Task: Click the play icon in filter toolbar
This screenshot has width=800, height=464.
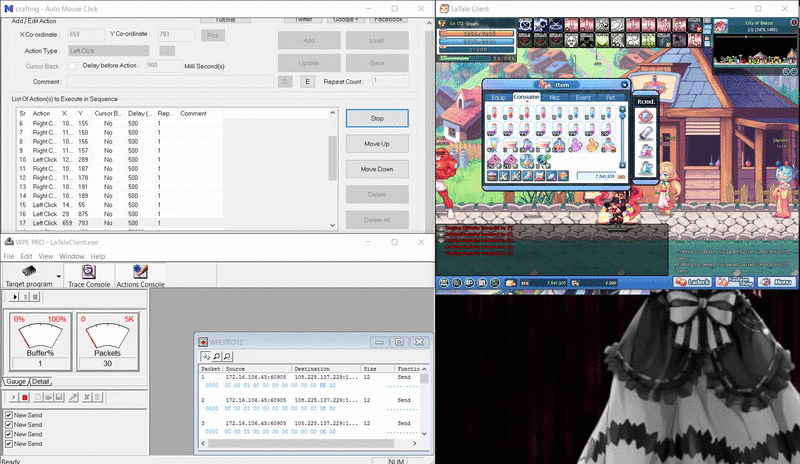Action: tap(14, 397)
